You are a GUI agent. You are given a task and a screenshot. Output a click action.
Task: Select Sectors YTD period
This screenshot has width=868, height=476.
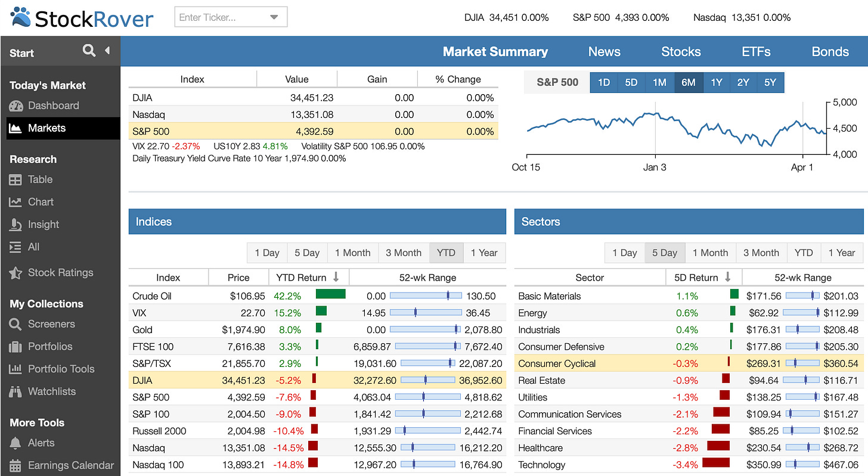coord(804,253)
